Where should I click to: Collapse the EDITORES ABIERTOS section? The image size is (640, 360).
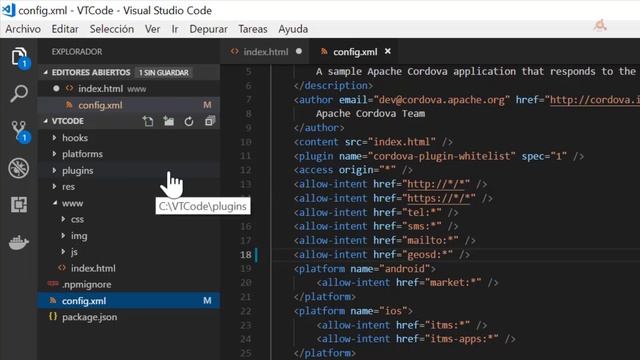pyautogui.click(x=46, y=72)
